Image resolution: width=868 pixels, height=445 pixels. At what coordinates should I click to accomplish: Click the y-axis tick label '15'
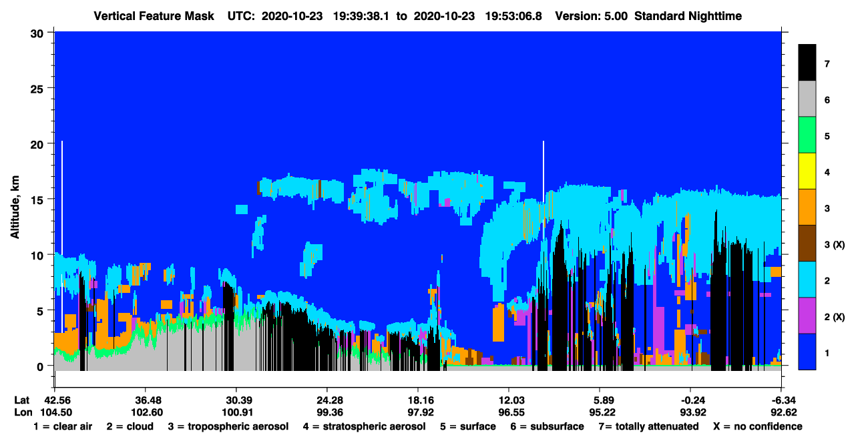39,199
